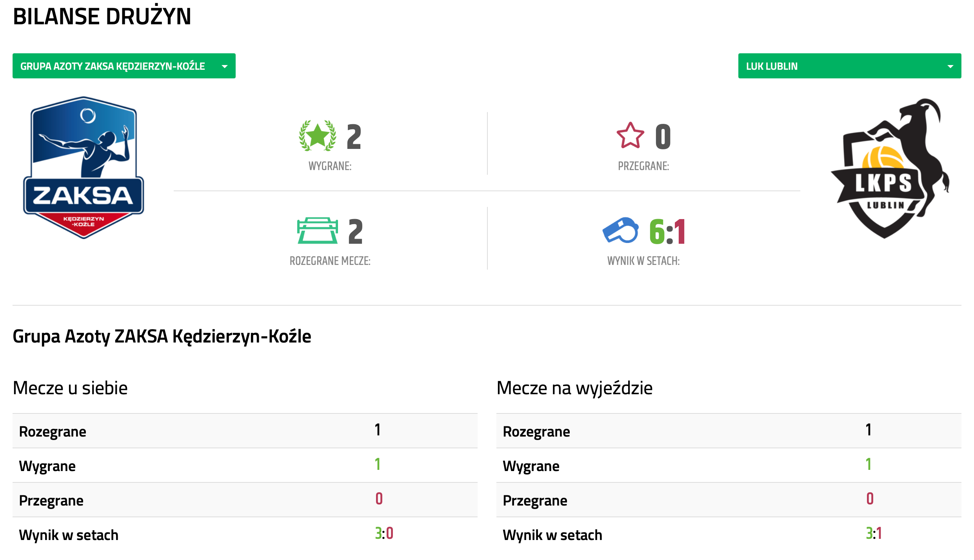Click the WYNIK W SETACH label
974x560 pixels.
point(643,261)
